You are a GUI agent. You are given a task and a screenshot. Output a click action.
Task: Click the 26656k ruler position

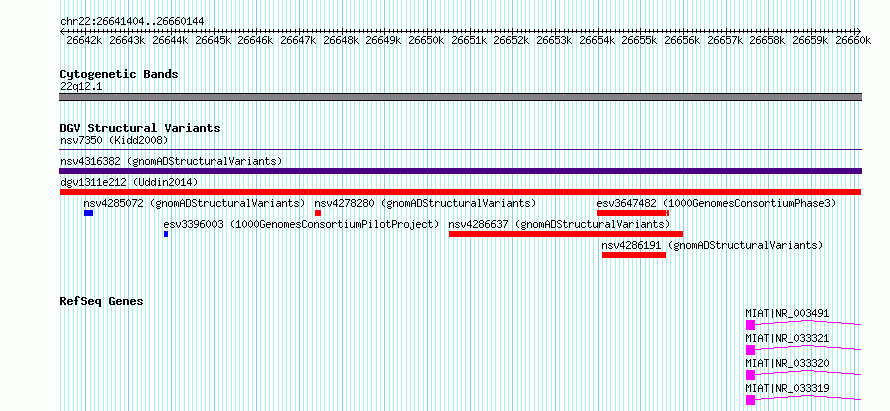(682, 40)
